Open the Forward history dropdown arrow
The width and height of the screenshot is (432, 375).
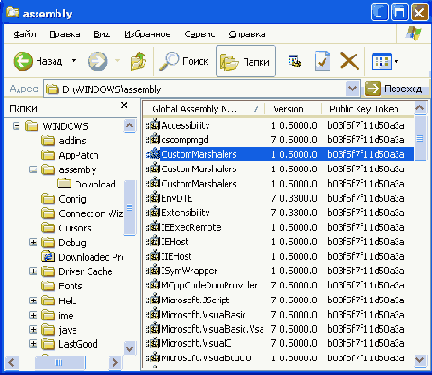[117, 61]
